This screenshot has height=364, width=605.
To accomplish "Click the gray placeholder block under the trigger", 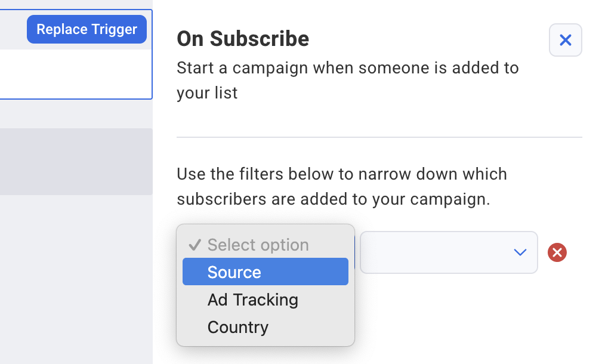I will click(x=76, y=161).
